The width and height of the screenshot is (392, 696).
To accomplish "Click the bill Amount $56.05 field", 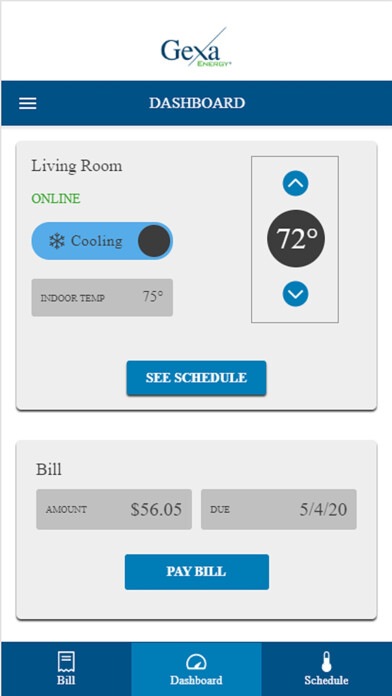I will pos(114,510).
